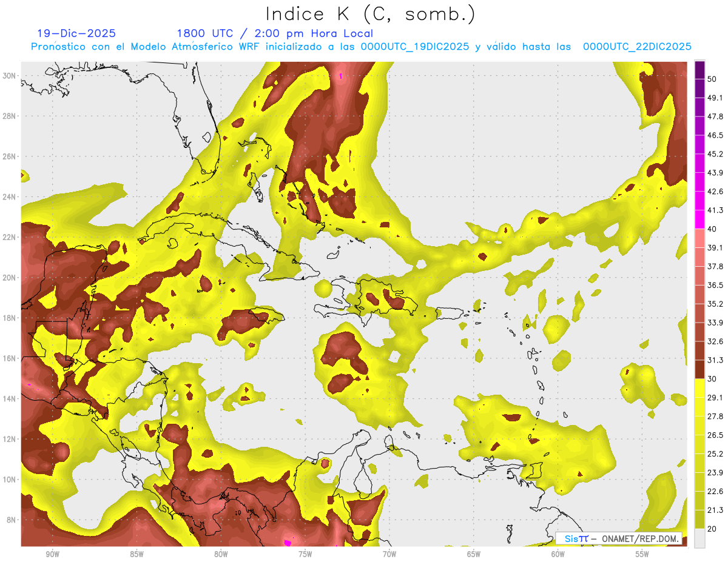This screenshot has width=728, height=562.
Task: Click the "16N" latitude label
Action: tap(9, 358)
